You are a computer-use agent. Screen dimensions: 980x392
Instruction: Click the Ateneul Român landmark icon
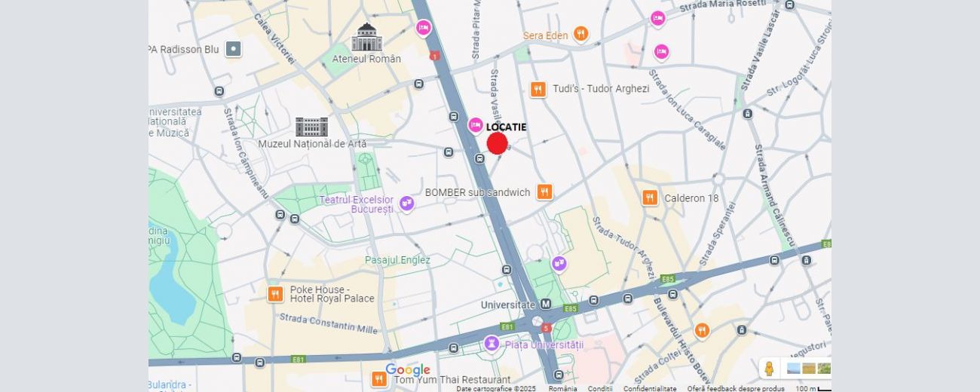click(x=366, y=38)
